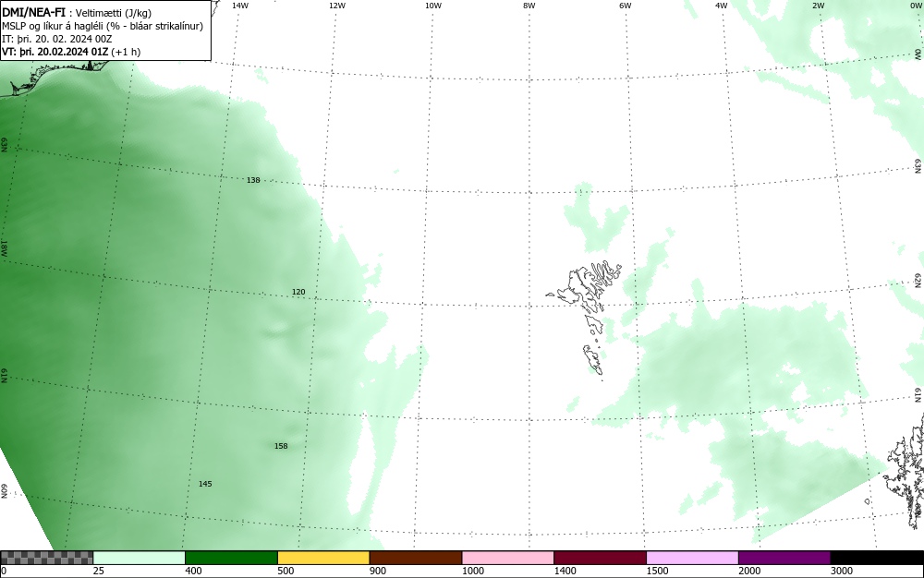Click the legend value 400

point(193,571)
